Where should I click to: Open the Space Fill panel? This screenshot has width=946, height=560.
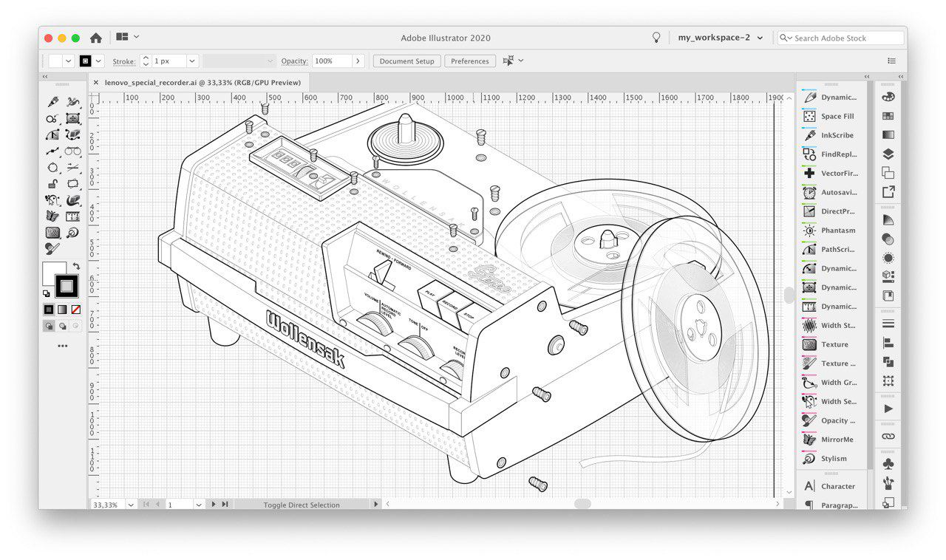(828, 116)
